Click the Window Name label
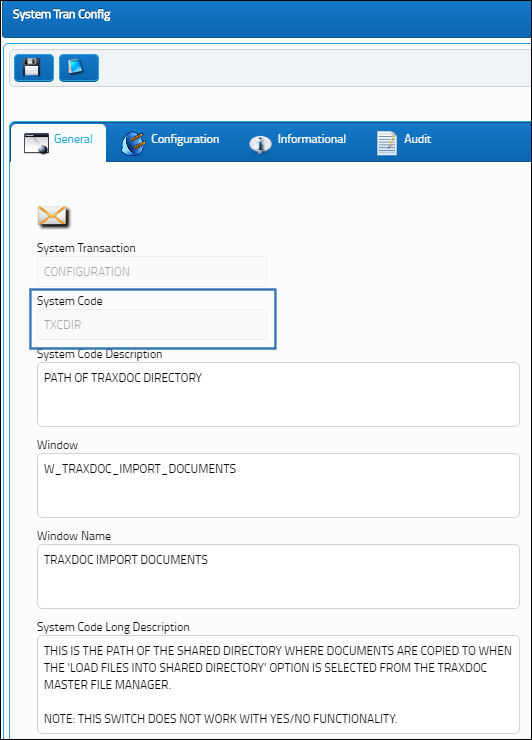Image resolution: width=532 pixels, height=740 pixels. click(74, 536)
